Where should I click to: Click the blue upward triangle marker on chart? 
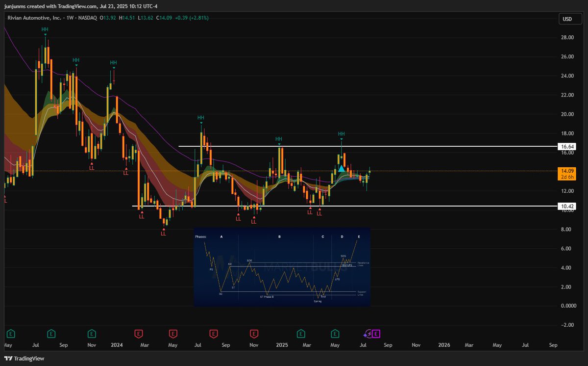(x=341, y=169)
